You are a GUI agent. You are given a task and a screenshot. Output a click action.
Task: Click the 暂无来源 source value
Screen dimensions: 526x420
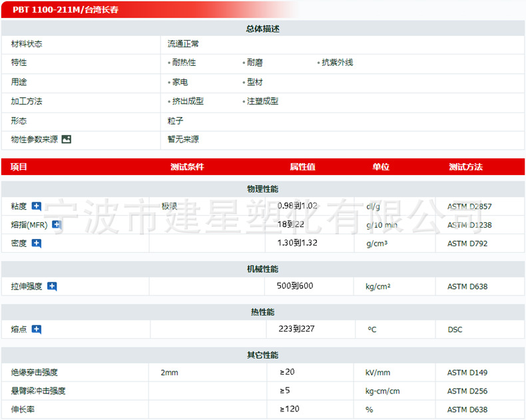pos(183,139)
